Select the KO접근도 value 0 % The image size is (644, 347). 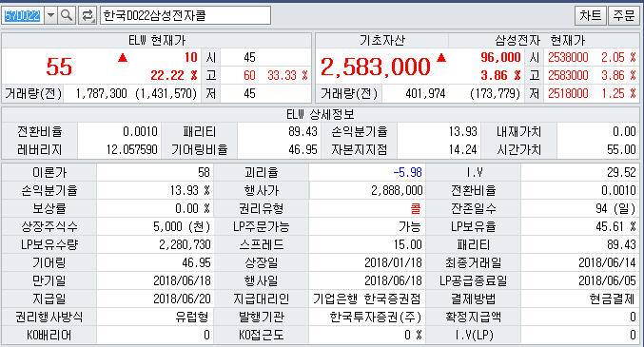pyautogui.click(x=413, y=335)
